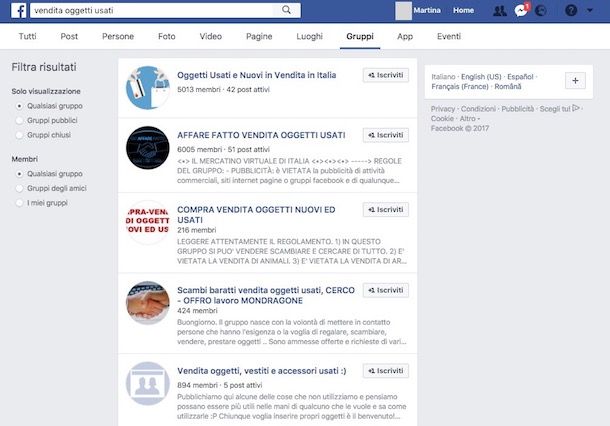
Task: Open the Cookie footer link
Action: point(442,119)
